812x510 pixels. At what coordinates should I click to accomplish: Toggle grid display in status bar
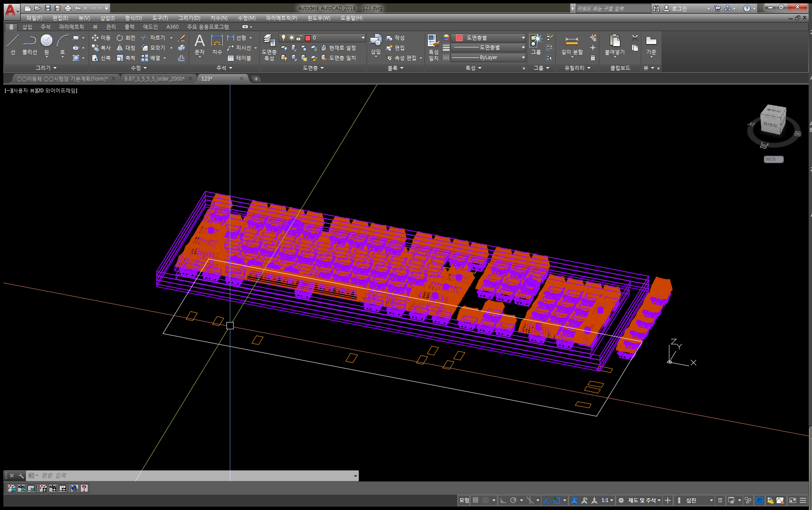(x=476, y=500)
